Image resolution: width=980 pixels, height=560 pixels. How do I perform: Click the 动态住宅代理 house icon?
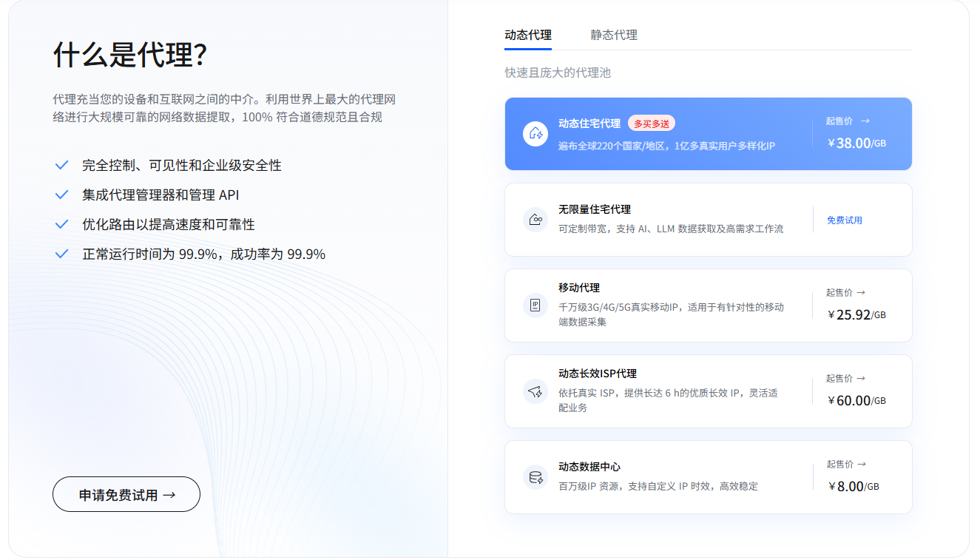tap(535, 134)
